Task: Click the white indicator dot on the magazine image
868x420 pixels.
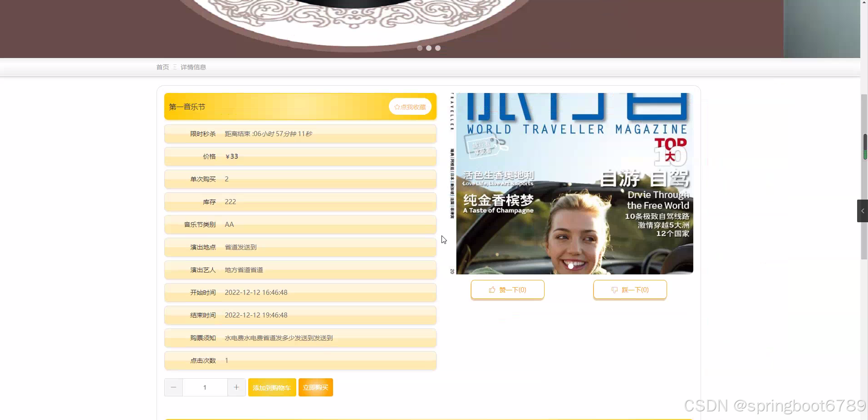Action: click(571, 266)
